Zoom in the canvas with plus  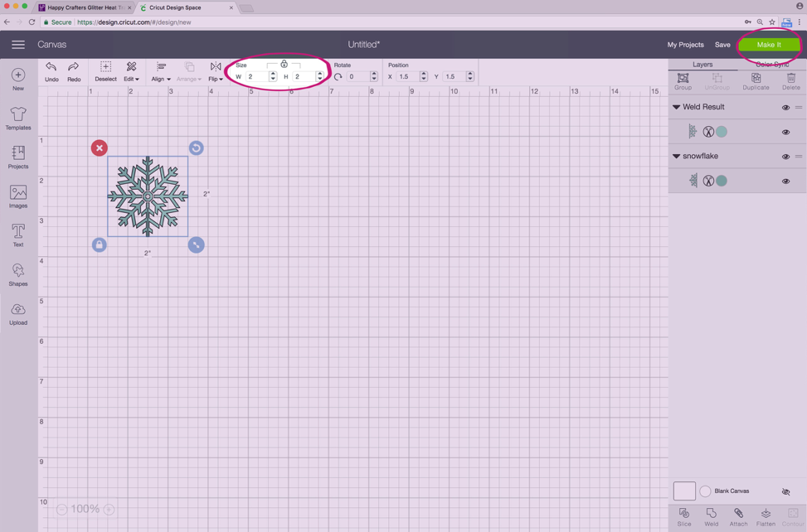tap(109, 510)
